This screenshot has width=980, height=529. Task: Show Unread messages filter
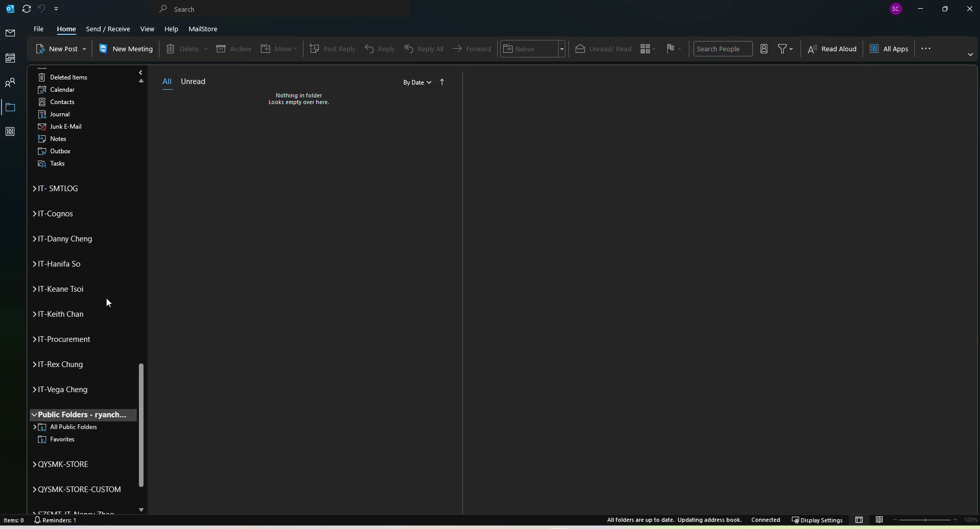(x=193, y=82)
